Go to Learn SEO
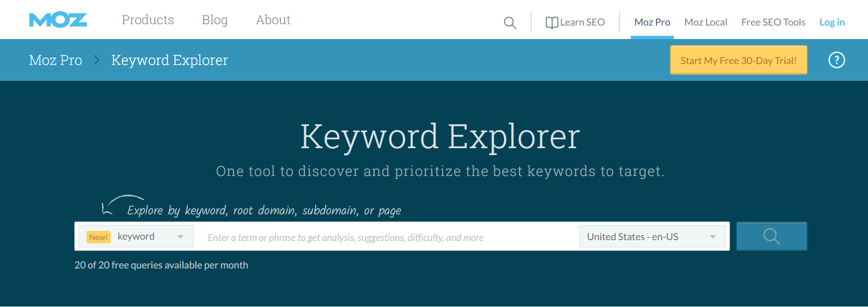Image resolution: width=868 pixels, height=307 pixels. pos(582,22)
